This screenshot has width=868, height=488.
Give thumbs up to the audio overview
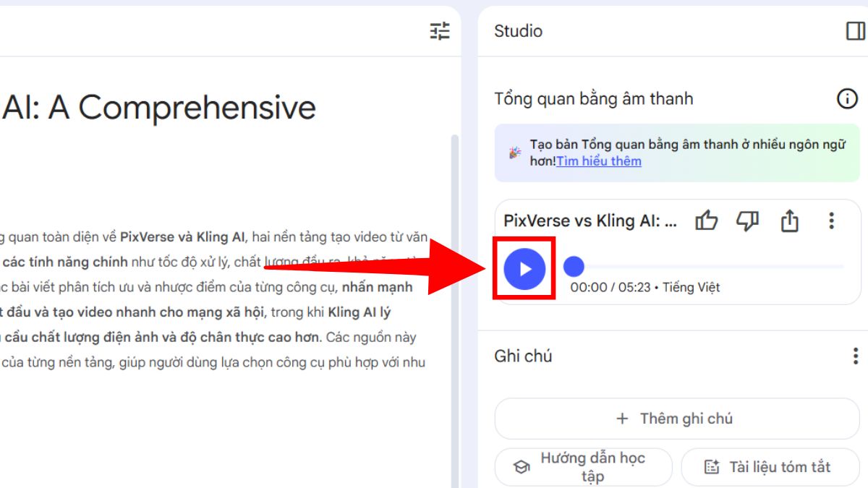707,221
